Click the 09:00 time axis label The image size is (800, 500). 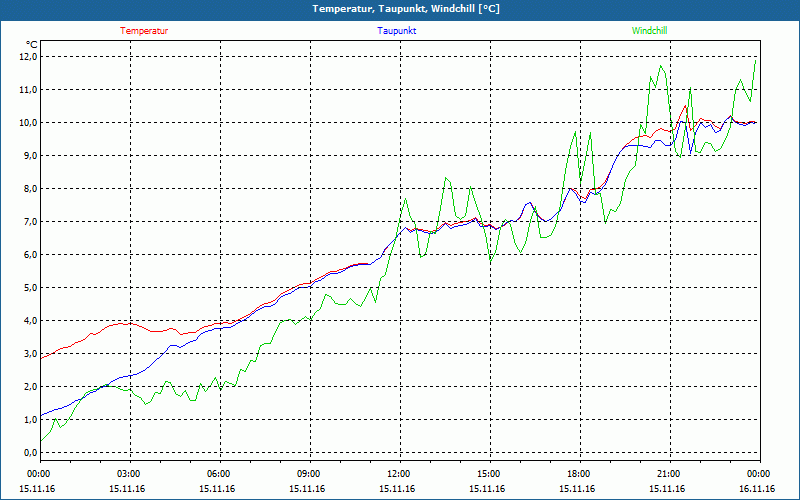point(311,474)
